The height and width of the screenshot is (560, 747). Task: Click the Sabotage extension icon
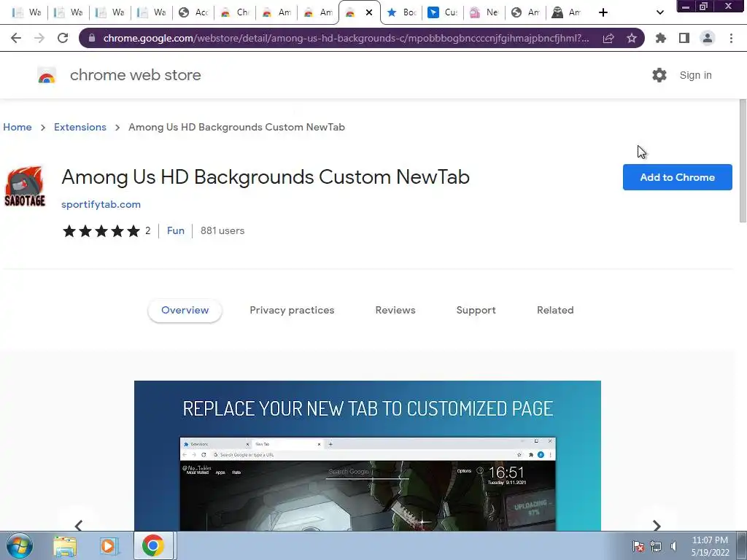[25, 187]
